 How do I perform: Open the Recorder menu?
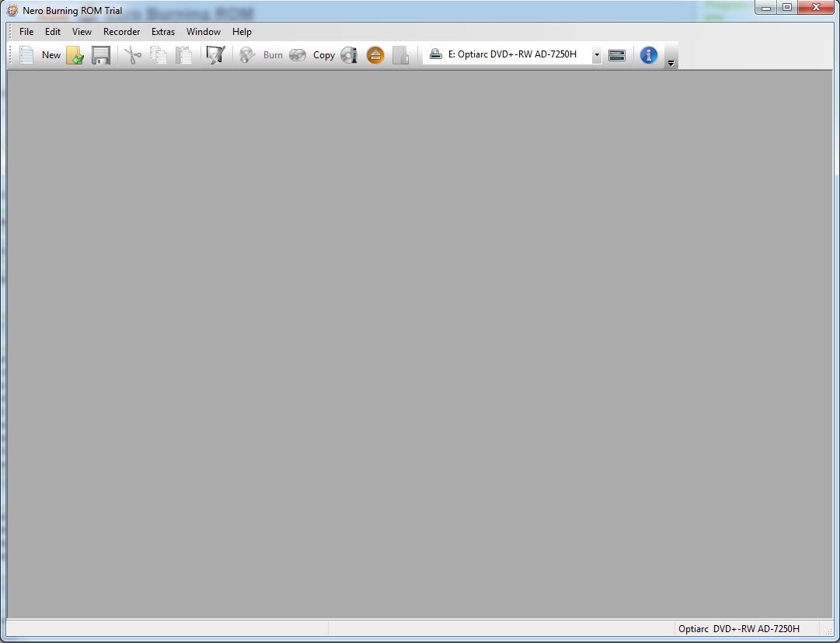(121, 32)
